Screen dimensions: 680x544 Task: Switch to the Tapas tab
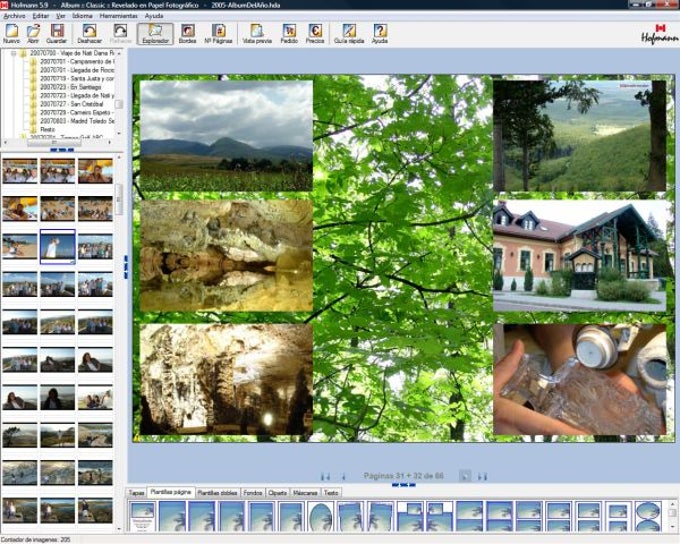click(x=136, y=493)
